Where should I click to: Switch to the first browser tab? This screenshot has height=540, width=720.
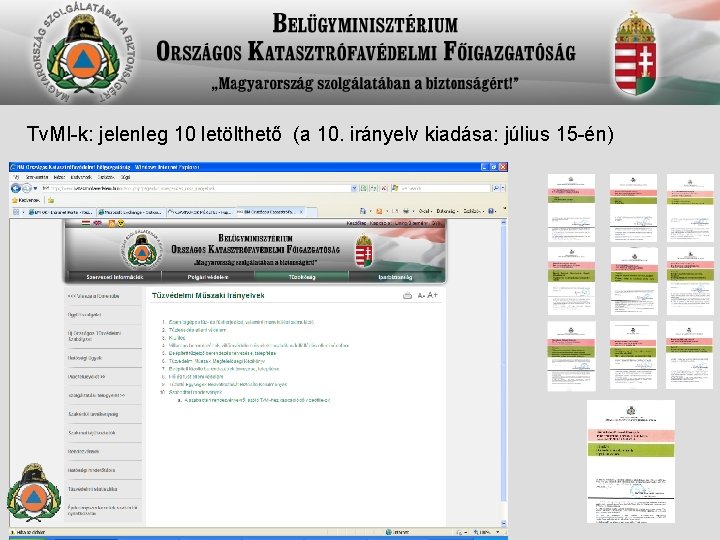click(x=61, y=212)
